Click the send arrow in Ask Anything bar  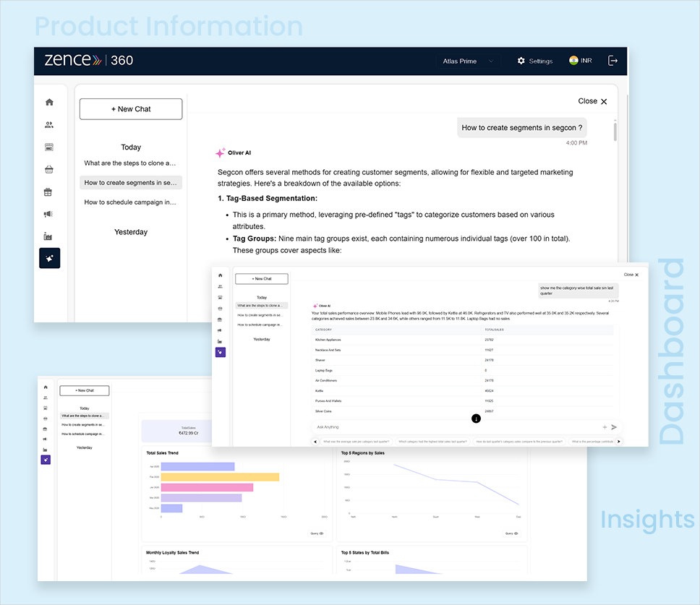coord(614,427)
